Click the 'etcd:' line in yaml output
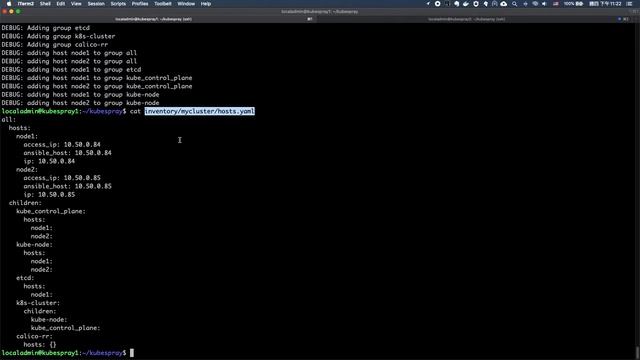The width and height of the screenshot is (640, 360). point(25,278)
